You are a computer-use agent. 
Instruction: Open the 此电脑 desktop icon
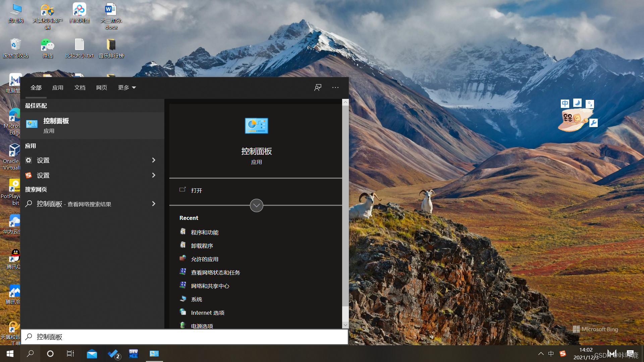tap(16, 13)
